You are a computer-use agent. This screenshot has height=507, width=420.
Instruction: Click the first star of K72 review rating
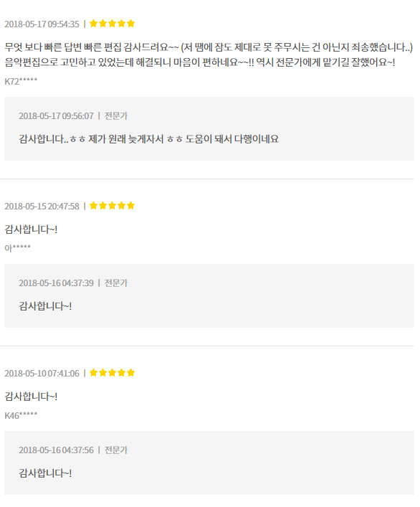(93, 24)
